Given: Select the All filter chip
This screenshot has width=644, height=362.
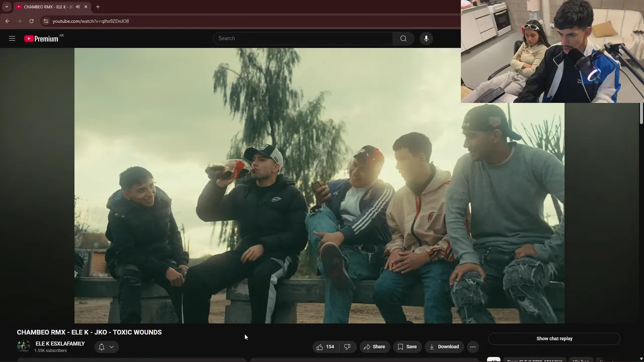Looking at the screenshot, I should click(494, 360).
